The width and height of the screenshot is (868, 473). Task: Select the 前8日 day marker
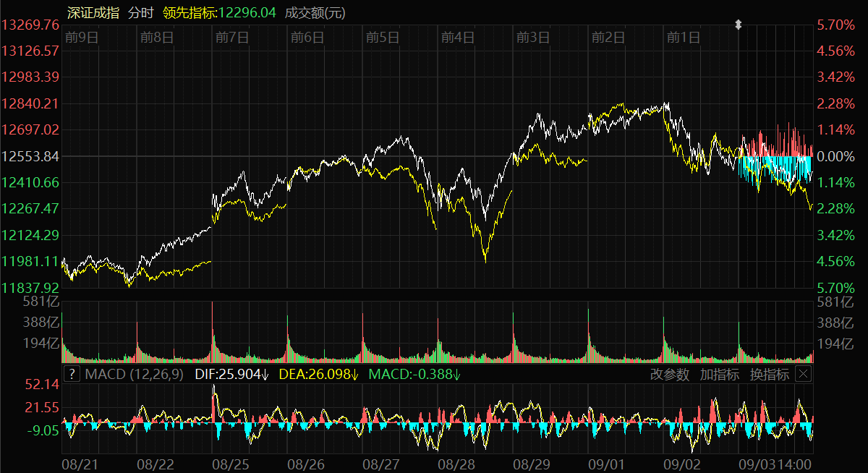[x=156, y=37]
